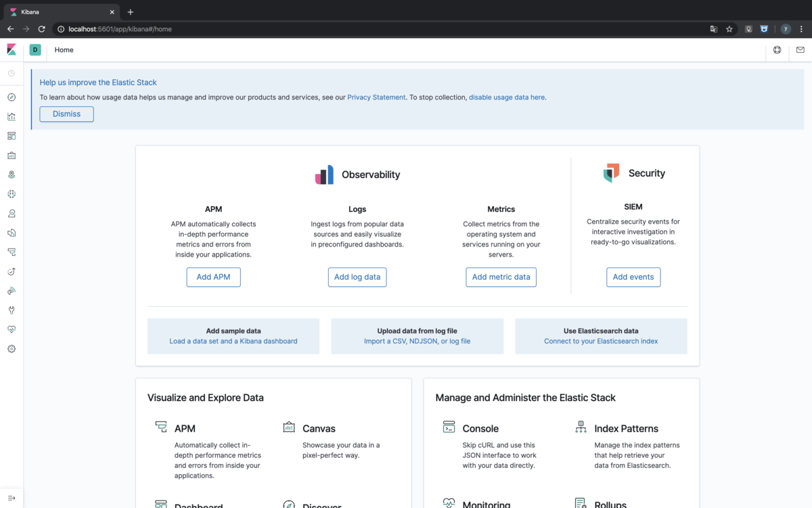Click the Console icon under Manage and Administer
Screen dimensions: 812x508
pyautogui.click(x=449, y=427)
